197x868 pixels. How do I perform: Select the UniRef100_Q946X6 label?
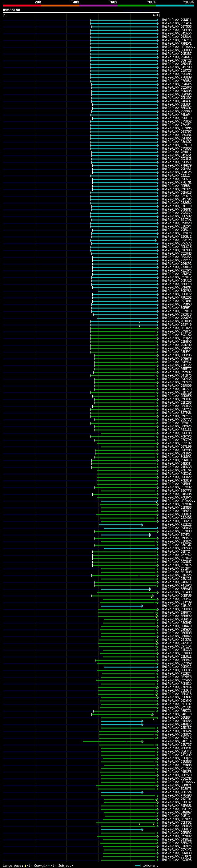176,57
